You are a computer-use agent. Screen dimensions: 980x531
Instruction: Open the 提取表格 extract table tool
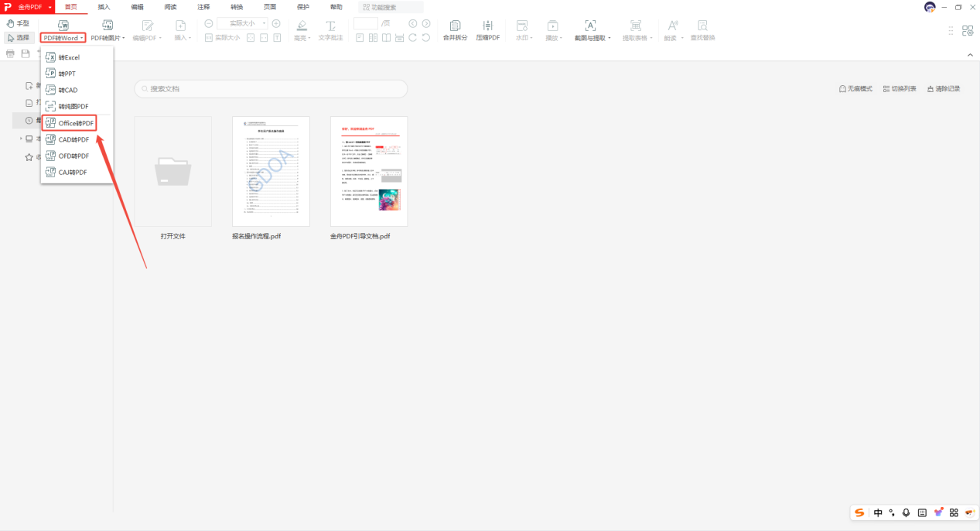(x=637, y=31)
